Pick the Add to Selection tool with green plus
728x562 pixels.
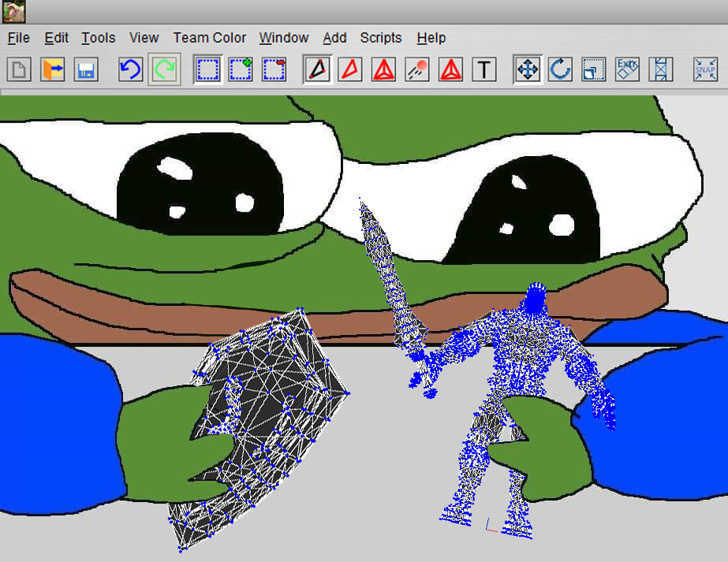pyautogui.click(x=241, y=69)
